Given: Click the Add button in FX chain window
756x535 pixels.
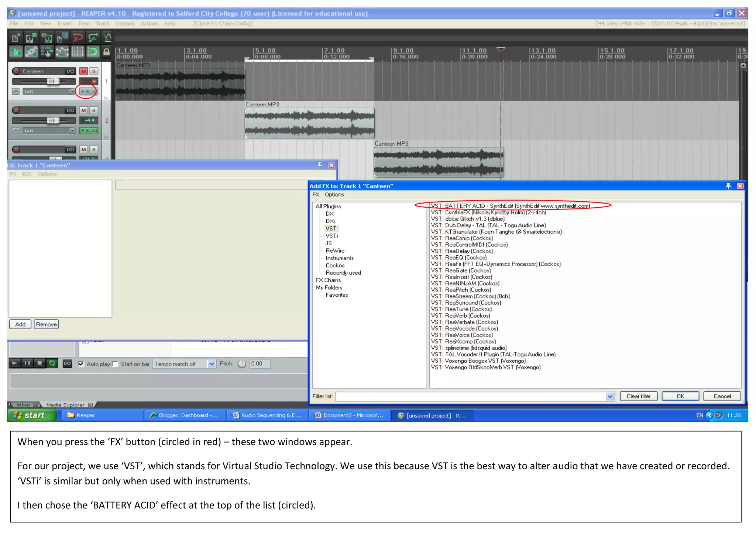Looking at the screenshot, I should coord(20,324).
